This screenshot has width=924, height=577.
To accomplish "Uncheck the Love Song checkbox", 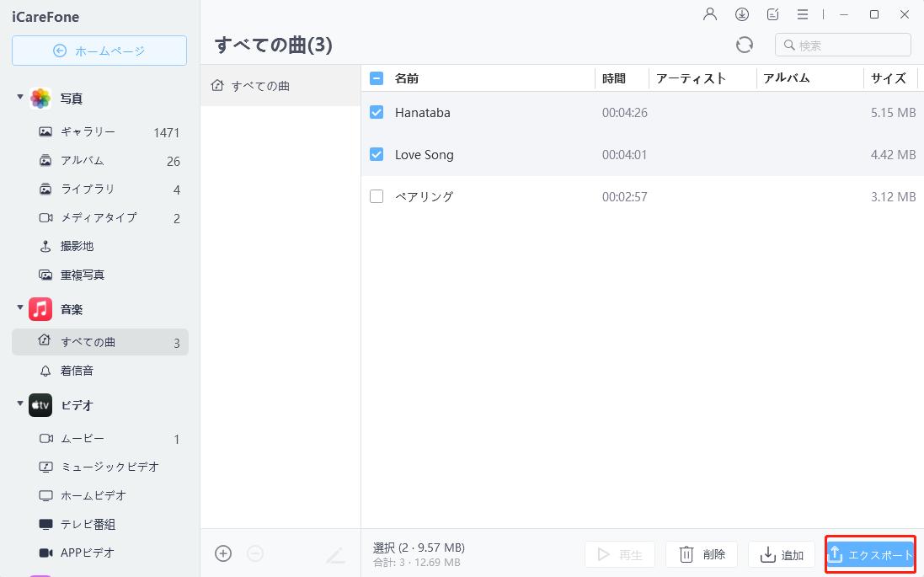I will [x=376, y=154].
